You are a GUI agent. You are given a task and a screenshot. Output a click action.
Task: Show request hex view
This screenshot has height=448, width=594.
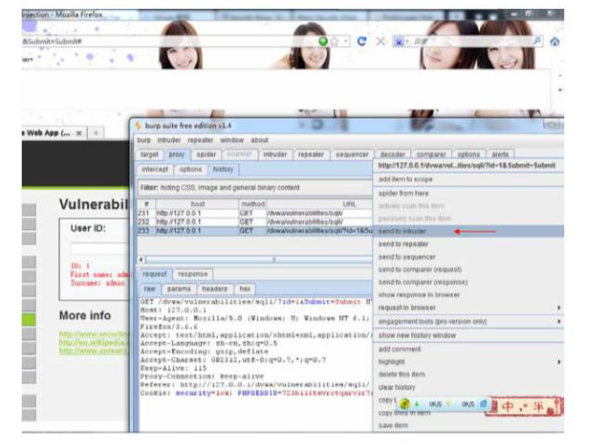pos(245,289)
